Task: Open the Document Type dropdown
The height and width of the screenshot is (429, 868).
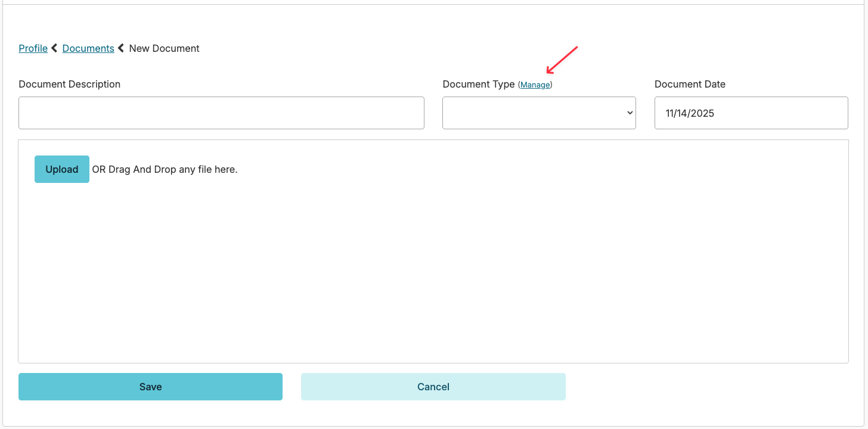Action: (539, 113)
